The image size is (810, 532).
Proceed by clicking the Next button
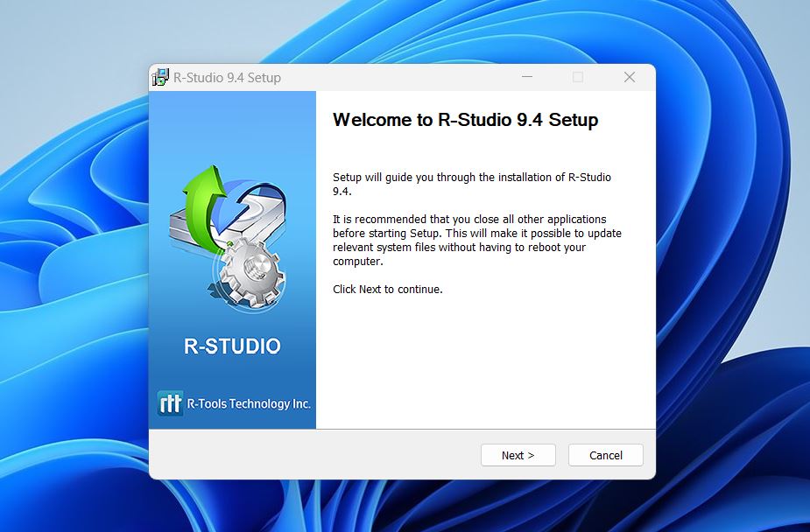[x=518, y=455]
